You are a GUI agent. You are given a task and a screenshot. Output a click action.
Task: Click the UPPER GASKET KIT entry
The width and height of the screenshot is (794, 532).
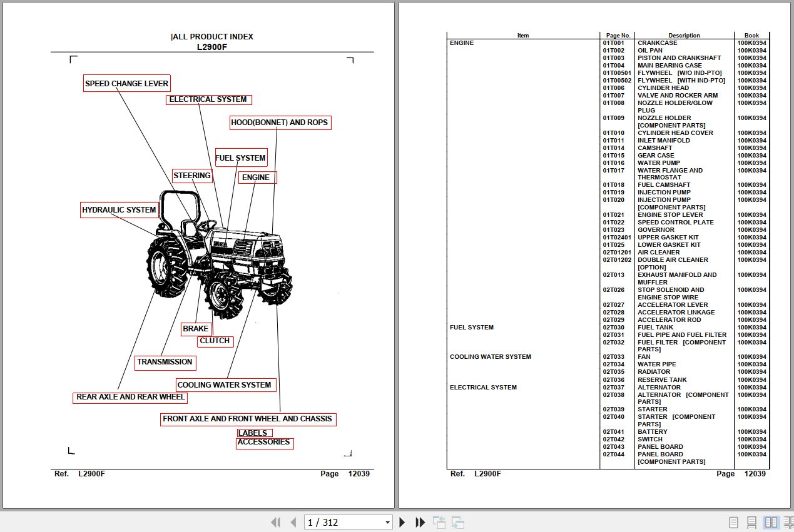[668, 238]
